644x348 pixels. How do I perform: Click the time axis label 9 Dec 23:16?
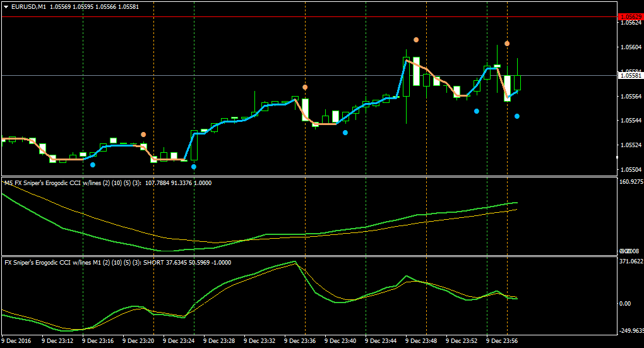click(98, 340)
